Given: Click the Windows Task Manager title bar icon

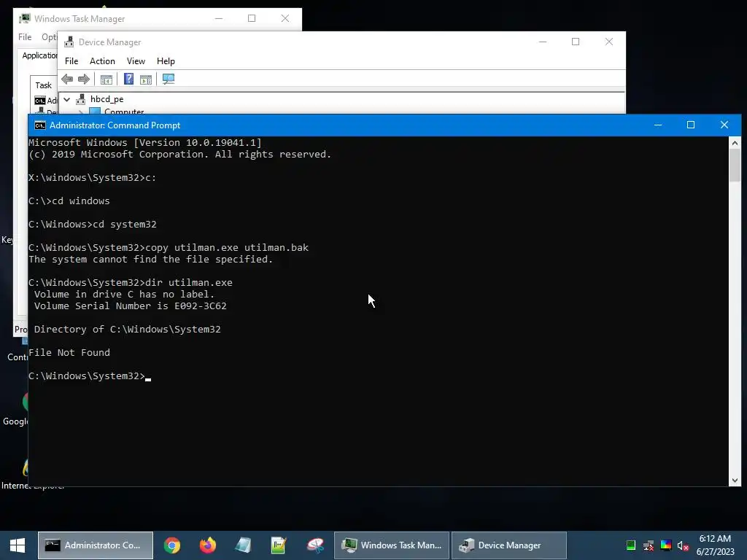Looking at the screenshot, I should tap(25, 18).
